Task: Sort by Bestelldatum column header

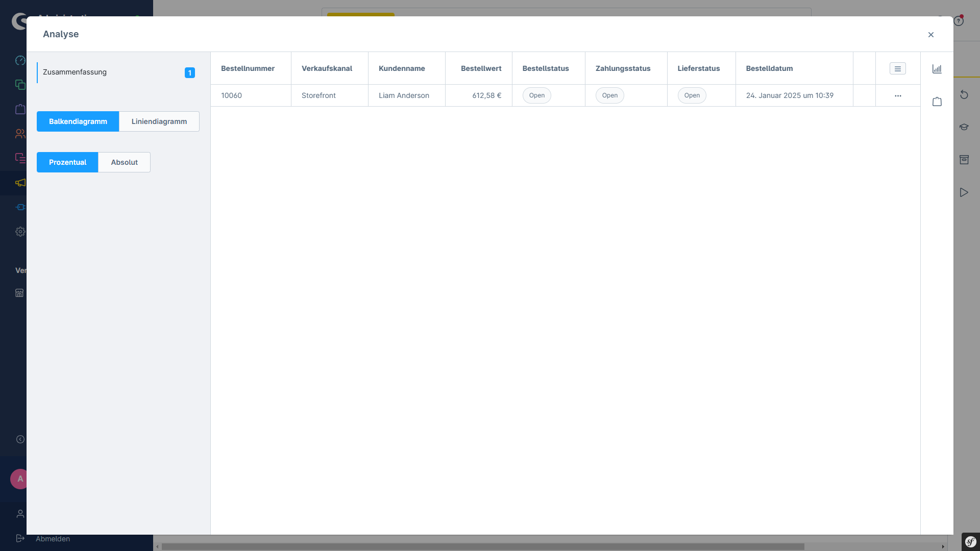Action: pyautogui.click(x=769, y=68)
